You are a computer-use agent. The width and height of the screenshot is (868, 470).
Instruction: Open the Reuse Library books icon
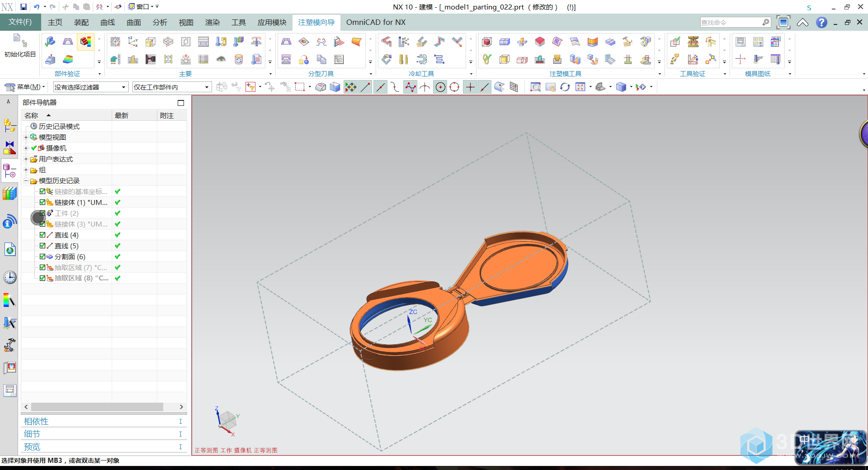[x=9, y=194]
